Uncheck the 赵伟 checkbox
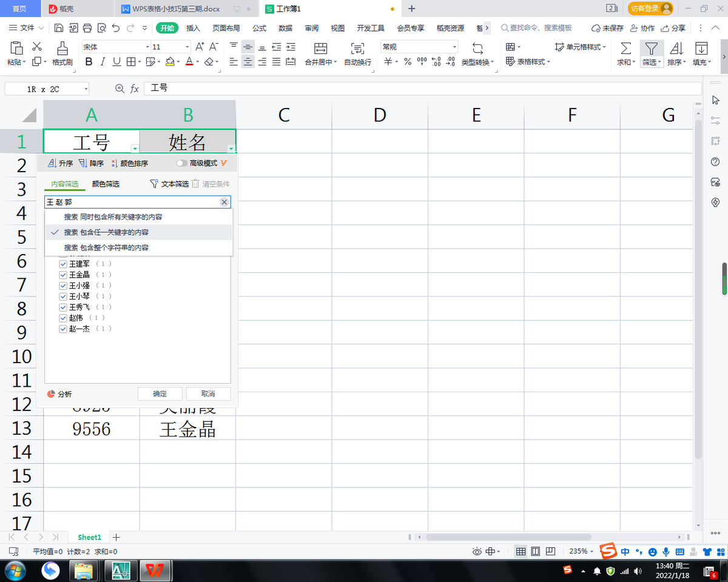Viewport: 728px width, 582px height. pos(63,318)
